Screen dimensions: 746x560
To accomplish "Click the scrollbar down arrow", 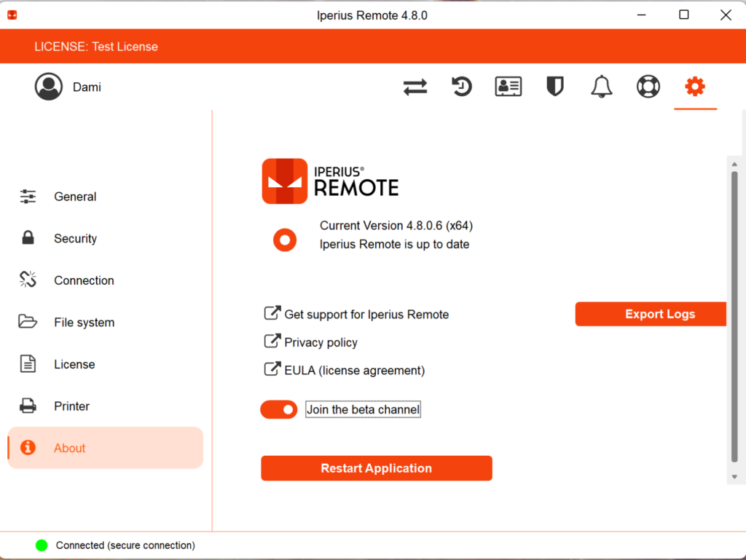I will (x=734, y=477).
